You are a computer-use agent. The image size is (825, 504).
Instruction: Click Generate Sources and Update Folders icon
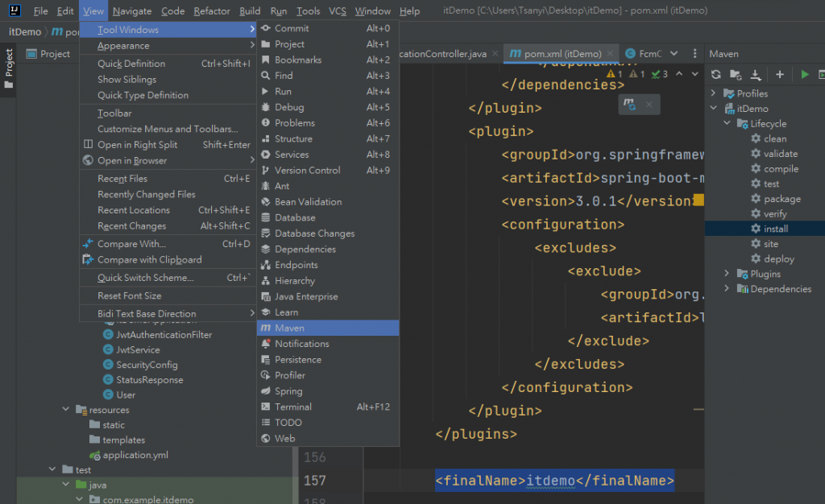(736, 75)
